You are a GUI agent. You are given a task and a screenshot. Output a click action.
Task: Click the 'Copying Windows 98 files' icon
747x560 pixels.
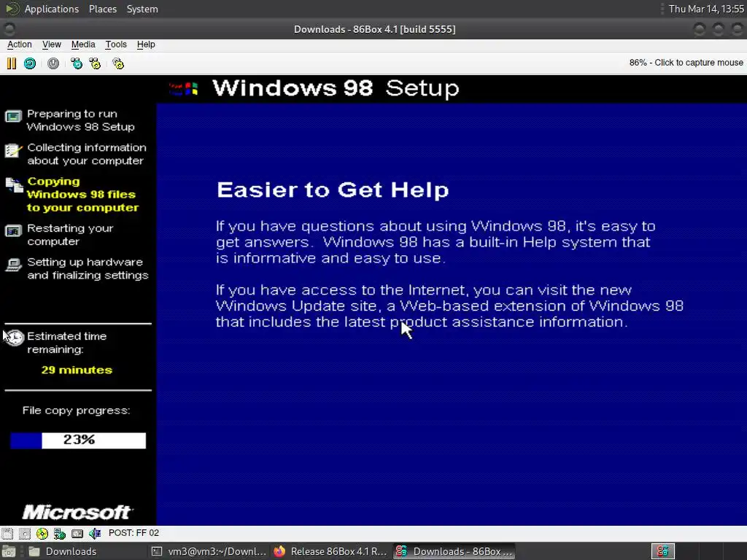coord(14,185)
